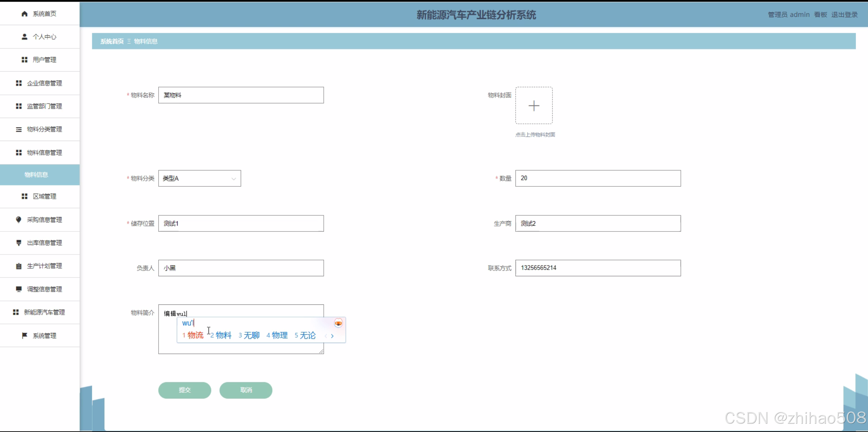Image resolution: width=868 pixels, height=432 pixels.
Task: Click the flag icon beside 系统管理
Action: (24, 335)
